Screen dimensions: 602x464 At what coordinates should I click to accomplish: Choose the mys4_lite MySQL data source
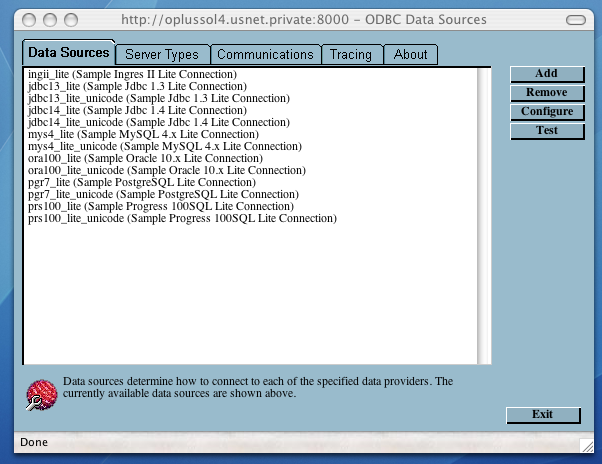[x=143, y=134]
